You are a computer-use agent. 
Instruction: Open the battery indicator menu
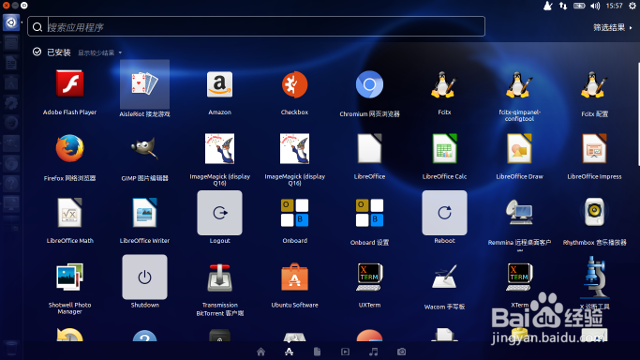tap(579, 6)
